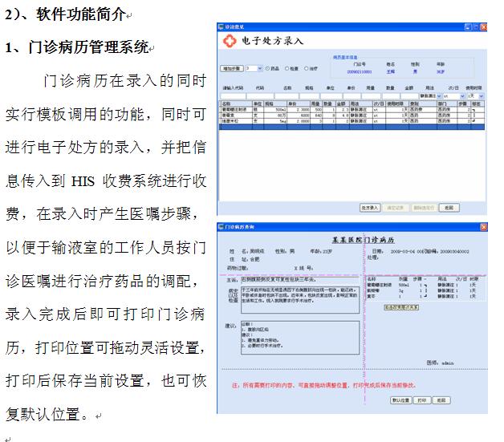Click the 打印 button
Image resolution: width=504 pixels, height=442 pixels.
coord(422,399)
